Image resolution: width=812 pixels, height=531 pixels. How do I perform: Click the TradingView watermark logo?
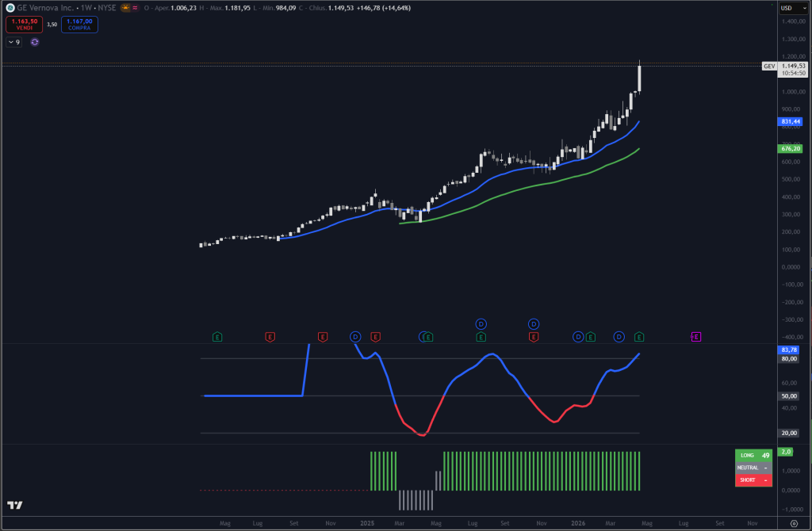[x=17, y=505]
